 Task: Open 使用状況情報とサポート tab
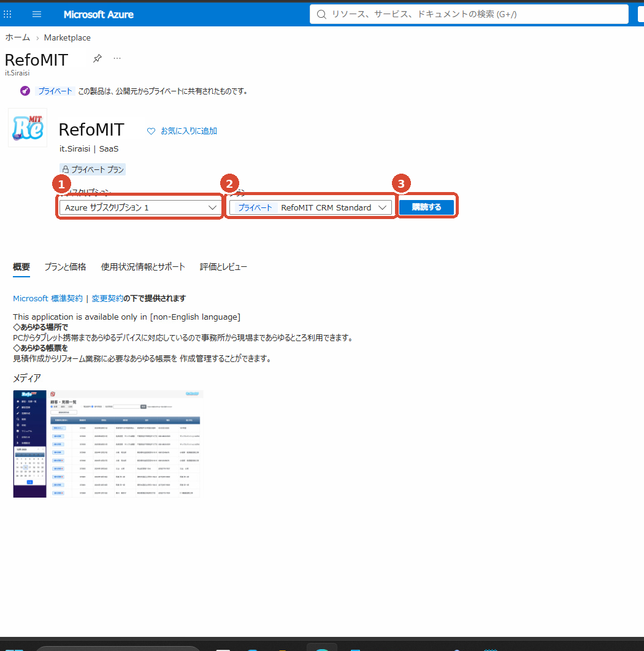tap(143, 267)
